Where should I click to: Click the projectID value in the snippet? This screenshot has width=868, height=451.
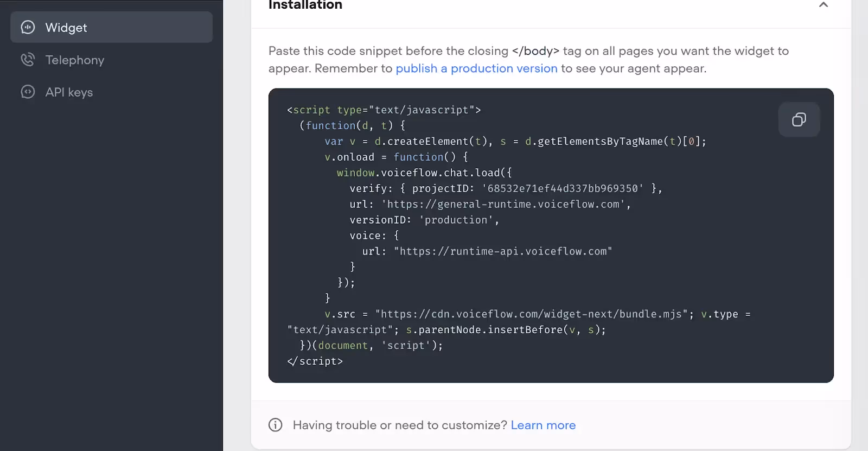coord(563,188)
